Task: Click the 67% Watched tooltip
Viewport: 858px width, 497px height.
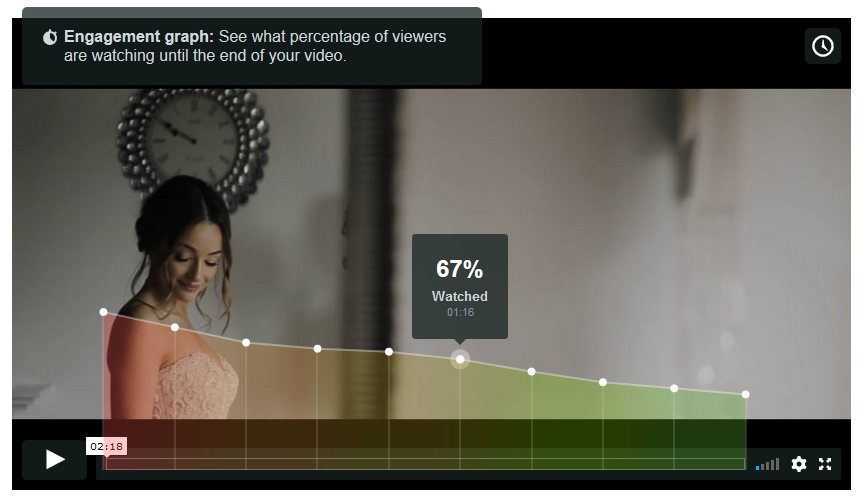Action: pos(460,286)
